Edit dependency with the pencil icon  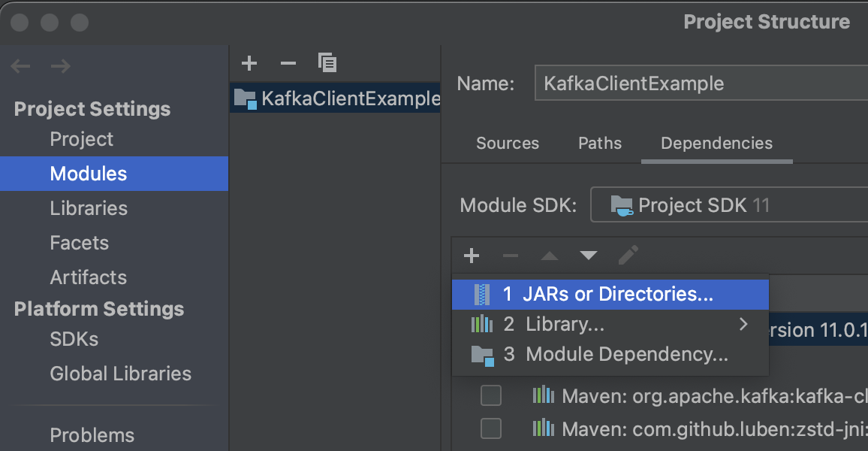point(628,255)
